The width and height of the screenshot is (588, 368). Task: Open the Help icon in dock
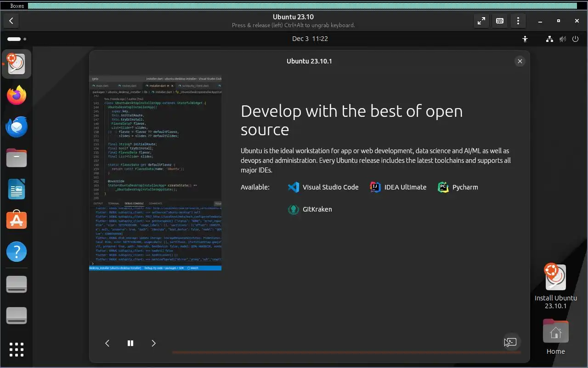pos(17,252)
